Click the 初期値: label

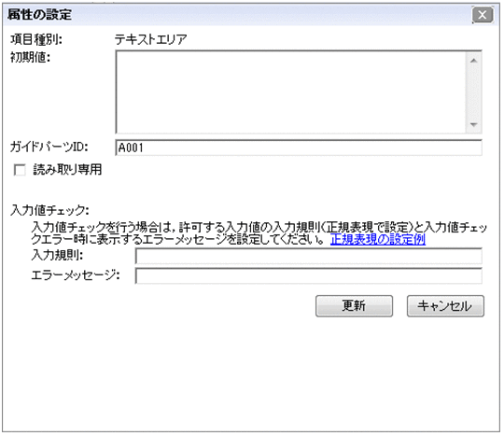point(30,57)
